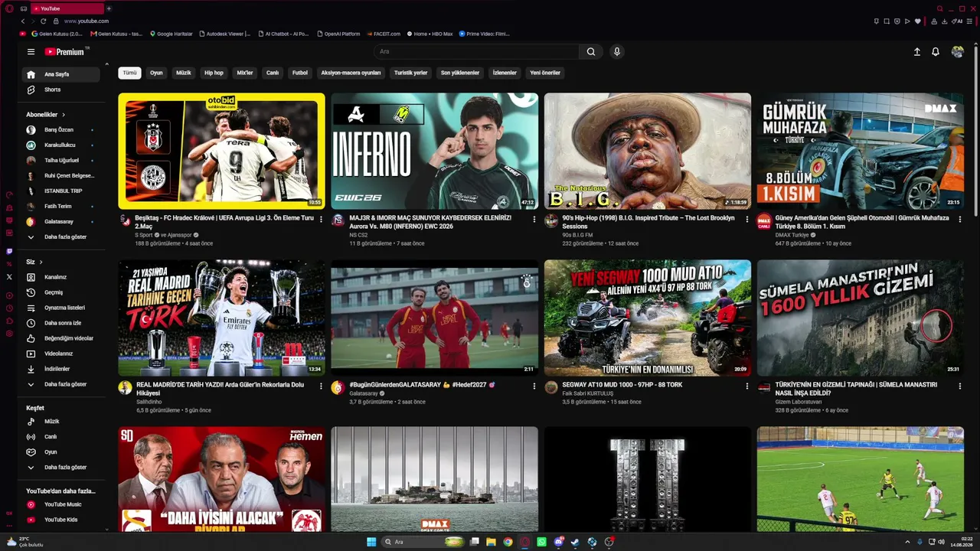Open the Siz section chevron

pyautogui.click(x=41, y=262)
